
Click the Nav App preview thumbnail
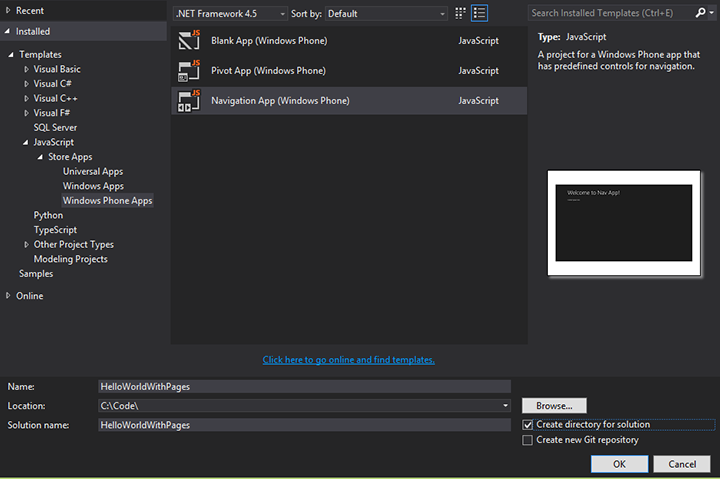coord(624,223)
